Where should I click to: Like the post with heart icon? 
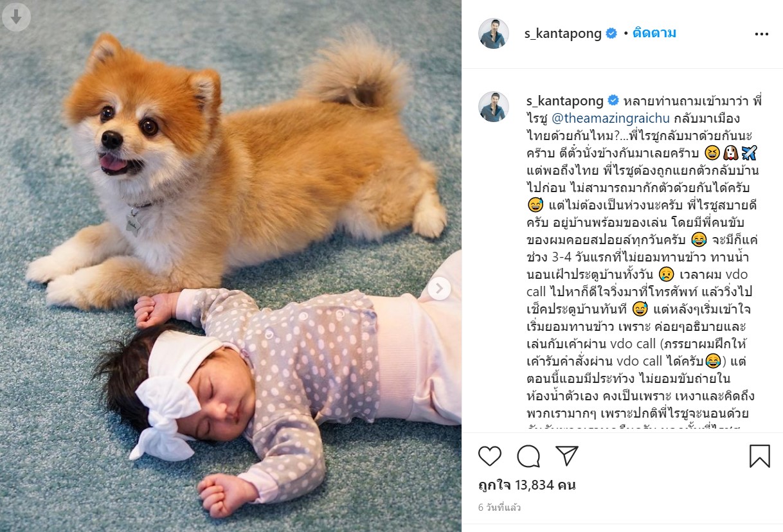tap(490, 456)
